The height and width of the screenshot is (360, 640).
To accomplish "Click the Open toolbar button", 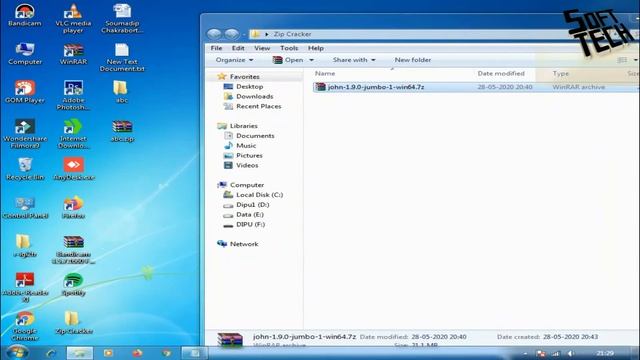I will pos(288,60).
